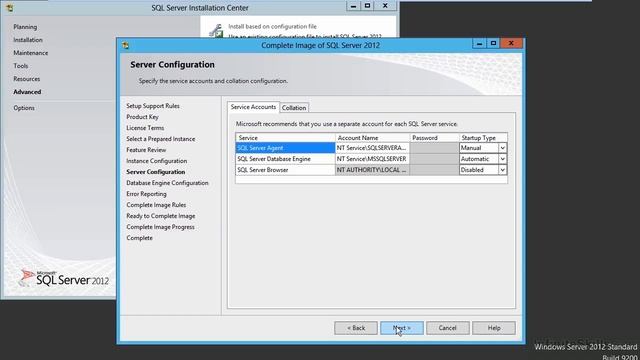The height and width of the screenshot is (360, 640).
Task: Open Startup Type dropdown for Database Engine
Action: tap(502, 159)
